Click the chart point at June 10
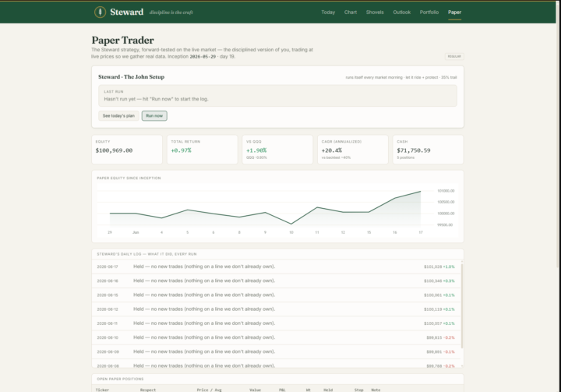 click(291, 224)
